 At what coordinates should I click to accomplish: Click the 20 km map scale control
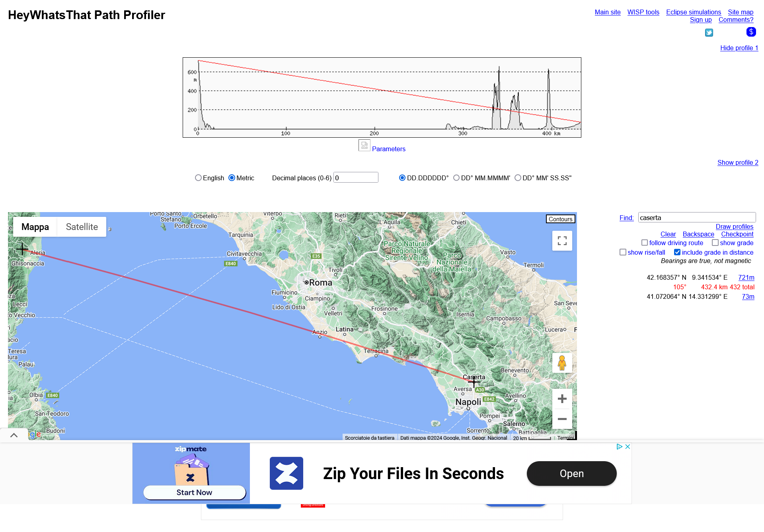pos(532,437)
